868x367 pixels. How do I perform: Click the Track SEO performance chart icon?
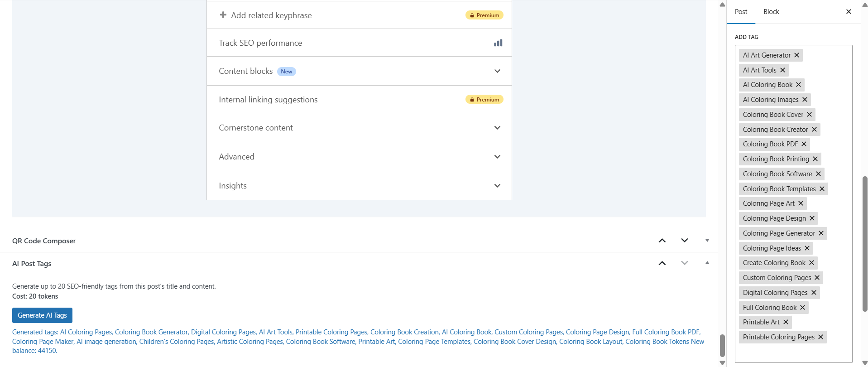tap(498, 43)
